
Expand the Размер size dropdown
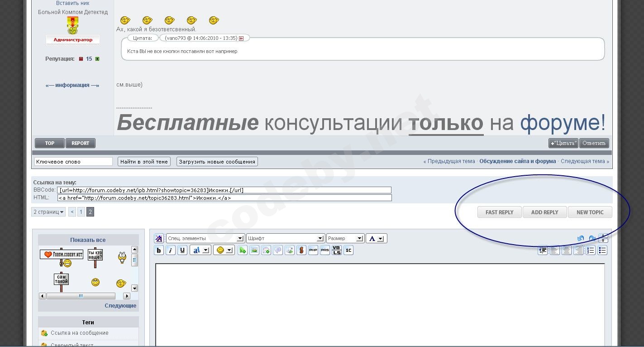(x=345, y=238)
